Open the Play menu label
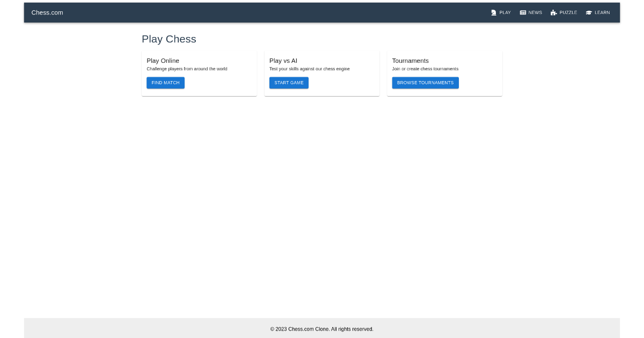Screen dimensions: 644x338 [505, 12]
